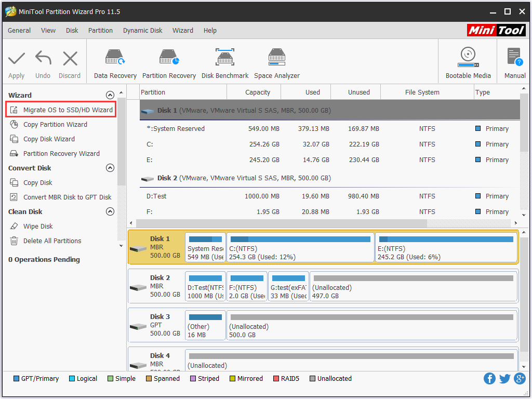Open the Help menu
The height and width of the screenshot is (399, 532).
click(210, 31)
